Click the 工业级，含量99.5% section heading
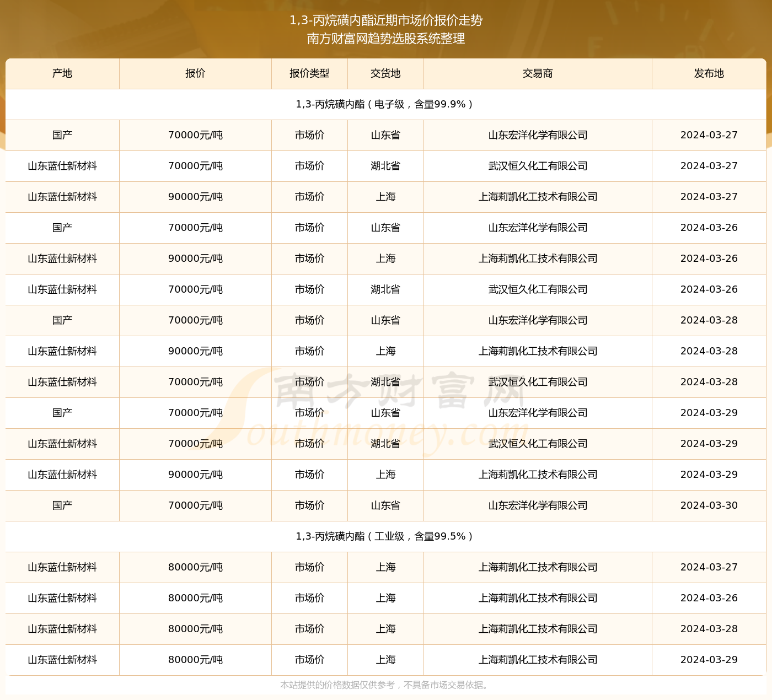Image resolution: width=772 pixels, height=700 pixels. coord(384,536)
